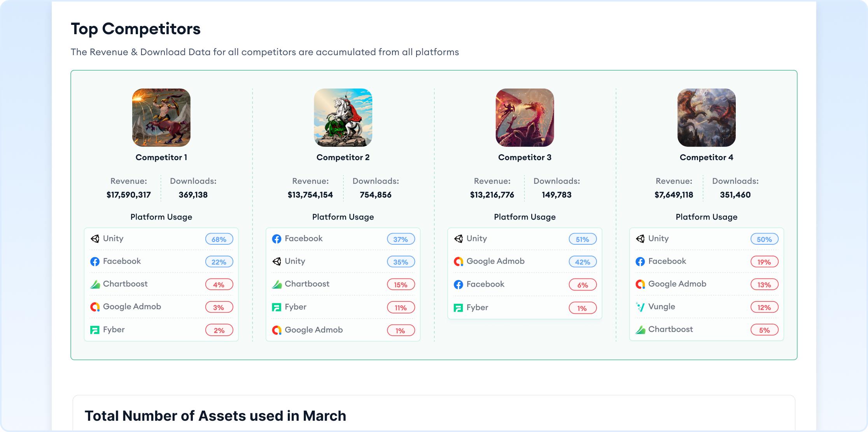This screenshot has width=868, height=432.
Task: Switch to the Competitor 4 column
Action: tap(706, 158)
